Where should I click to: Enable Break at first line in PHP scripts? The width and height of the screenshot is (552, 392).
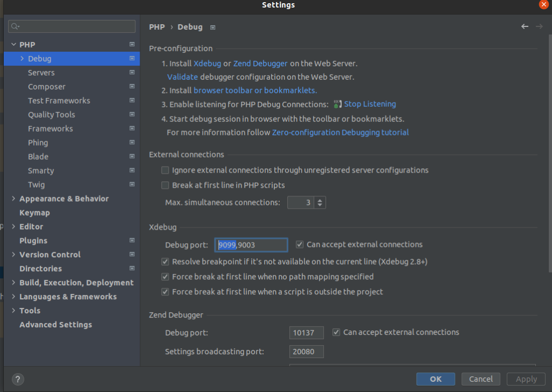(x=164, y=185)
